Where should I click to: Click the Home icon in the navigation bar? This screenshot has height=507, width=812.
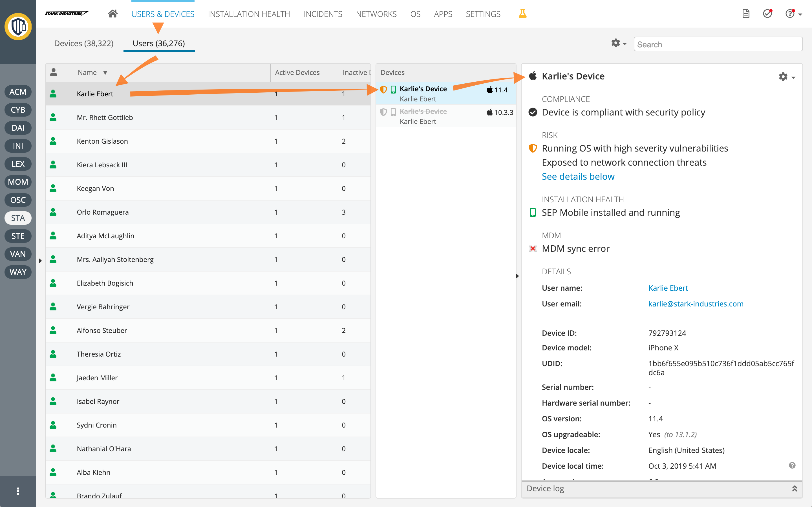click(x=113, y=14)
